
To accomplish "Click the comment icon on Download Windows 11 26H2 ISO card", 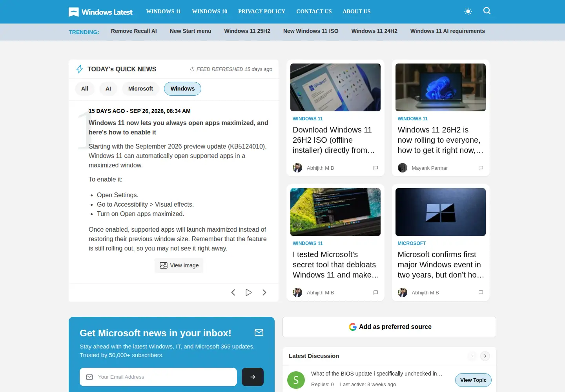I will (x=375, y=168).
